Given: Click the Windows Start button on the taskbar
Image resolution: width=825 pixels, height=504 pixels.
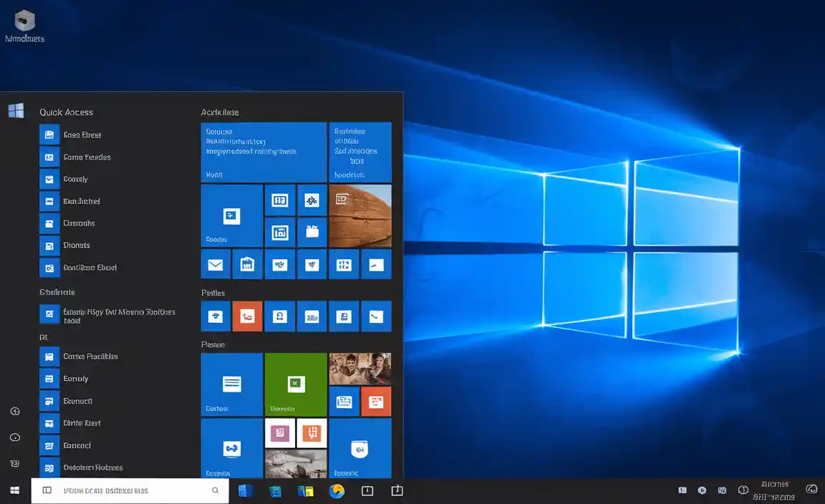Looking at the screenshot, I should pos(15,490).
